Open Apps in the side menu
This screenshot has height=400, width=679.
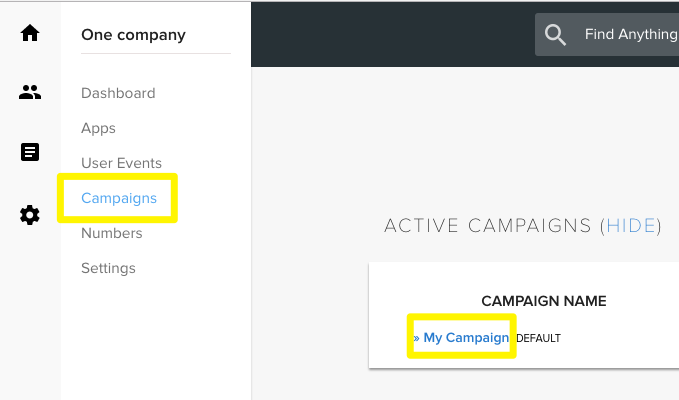click(x=98, y=128)
